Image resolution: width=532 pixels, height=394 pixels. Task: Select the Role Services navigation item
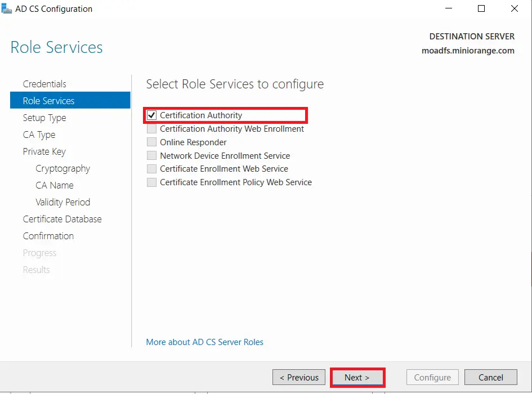48,101
